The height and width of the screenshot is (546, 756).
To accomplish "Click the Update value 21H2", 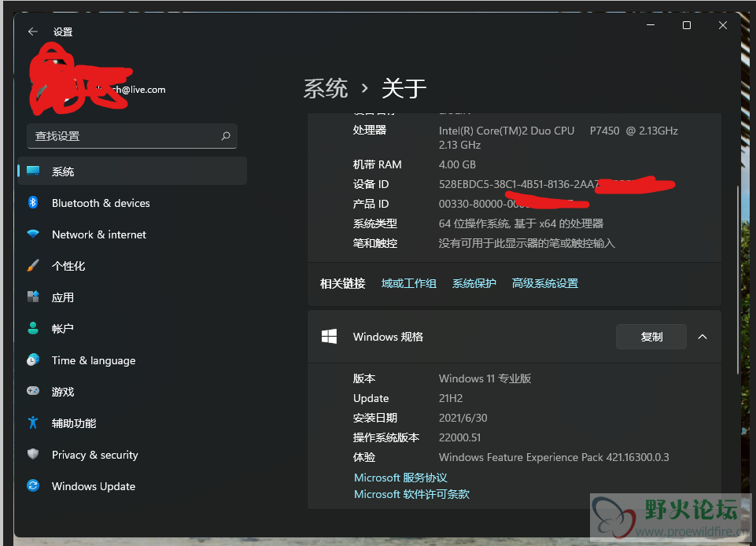I will coord(450,398).
